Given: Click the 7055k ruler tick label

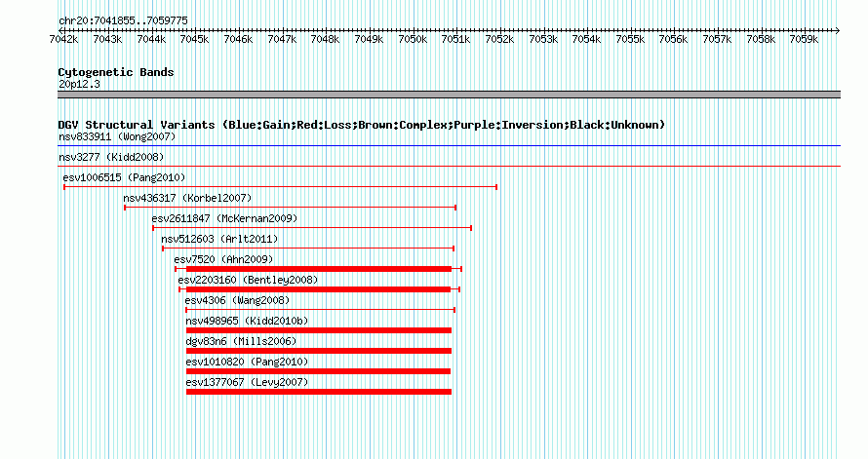Looking at the screenshot, I should pos(630,40).
